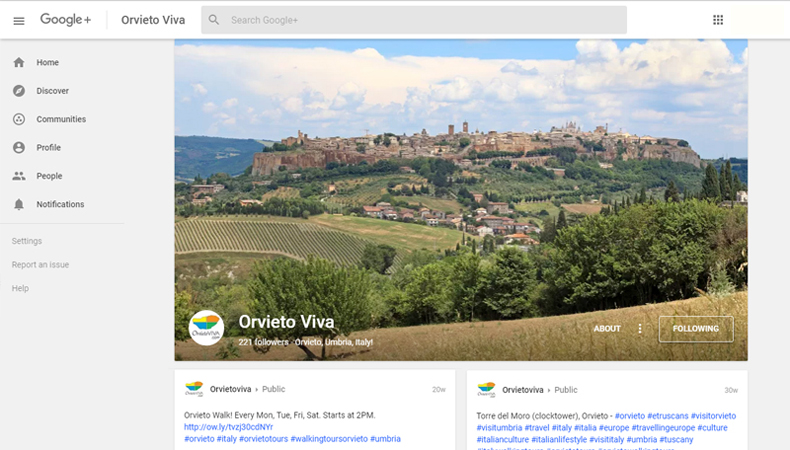790x450 pixels.
Task: Open #italianlifestyle hashtag
Action: click(x=559, y=439)
